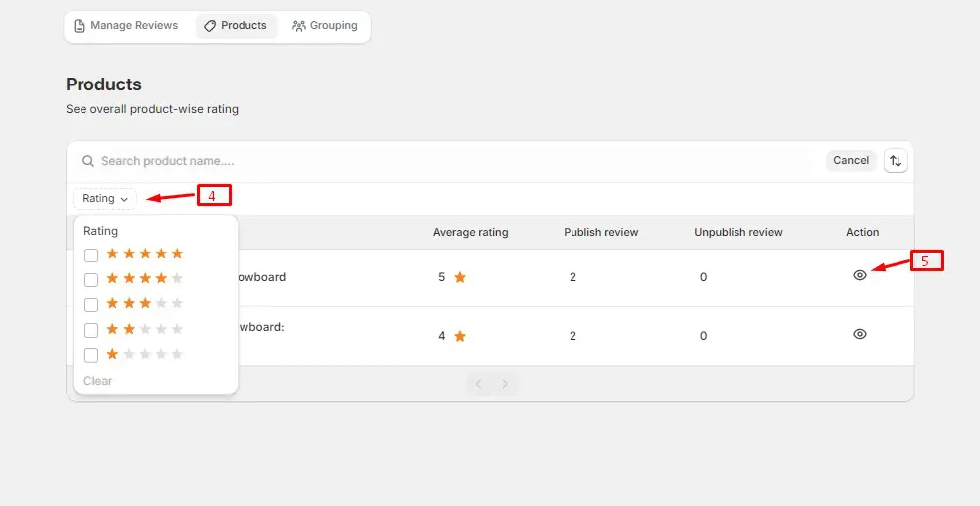
Task: Check the five-star rating filter
Action: tap(91, 255)
